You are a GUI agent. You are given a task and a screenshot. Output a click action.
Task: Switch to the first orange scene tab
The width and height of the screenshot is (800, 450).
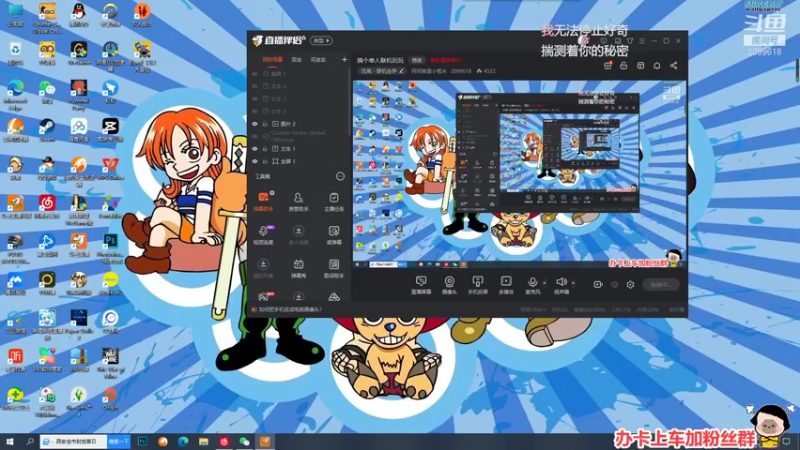click(272, 60)
